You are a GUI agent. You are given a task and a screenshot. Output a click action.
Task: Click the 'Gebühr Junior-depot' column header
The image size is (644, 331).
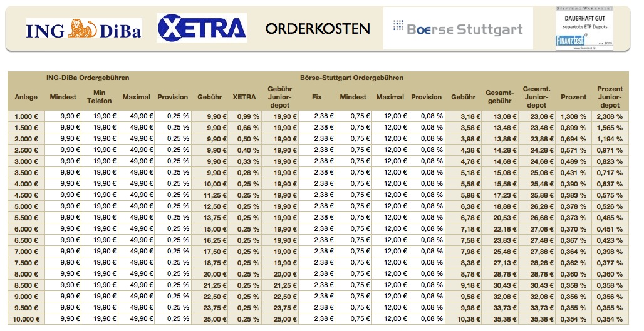tap(279, 97)
